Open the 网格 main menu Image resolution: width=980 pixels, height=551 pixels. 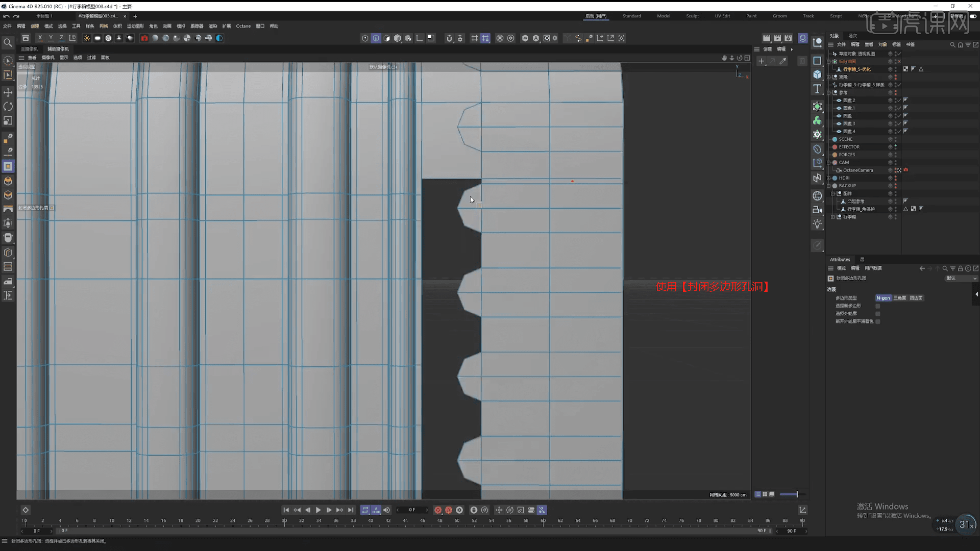coord(104,26)
